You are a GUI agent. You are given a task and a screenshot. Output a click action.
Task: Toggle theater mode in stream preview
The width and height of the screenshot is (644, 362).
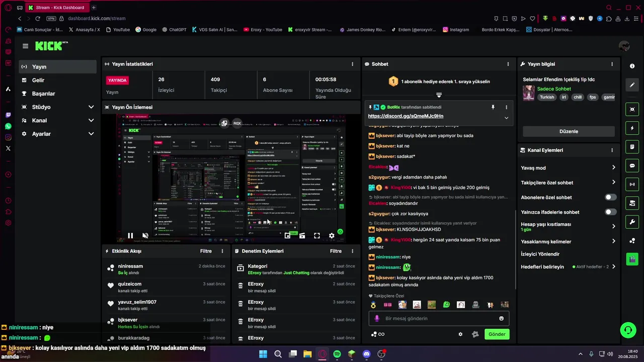302,235
